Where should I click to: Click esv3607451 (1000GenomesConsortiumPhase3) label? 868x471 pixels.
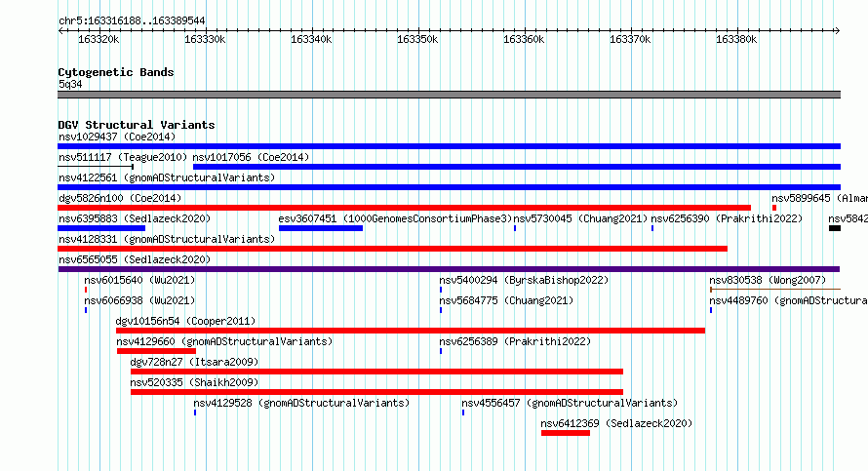[395, 218]
